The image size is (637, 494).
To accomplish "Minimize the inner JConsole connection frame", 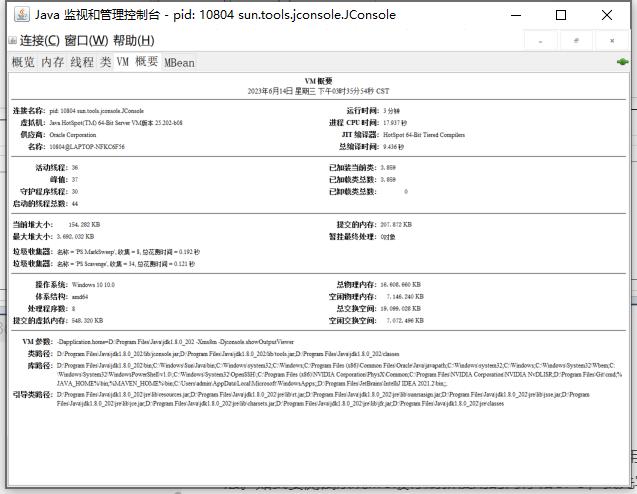I will 540,41.
